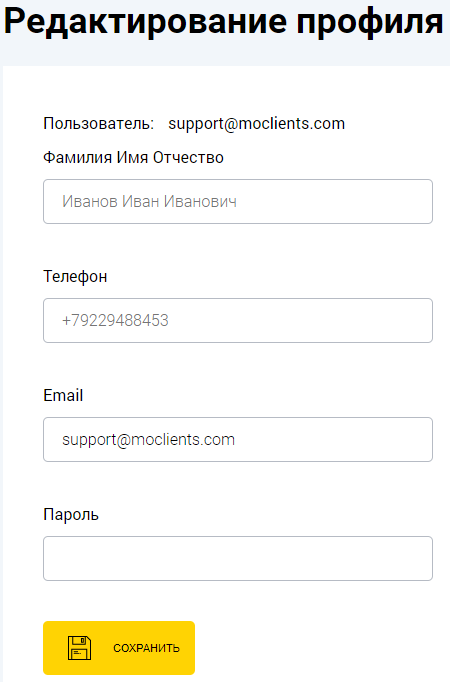Click the +79229488453 placeholder phone number
This screenshot has height=682, width=450.
115,321
